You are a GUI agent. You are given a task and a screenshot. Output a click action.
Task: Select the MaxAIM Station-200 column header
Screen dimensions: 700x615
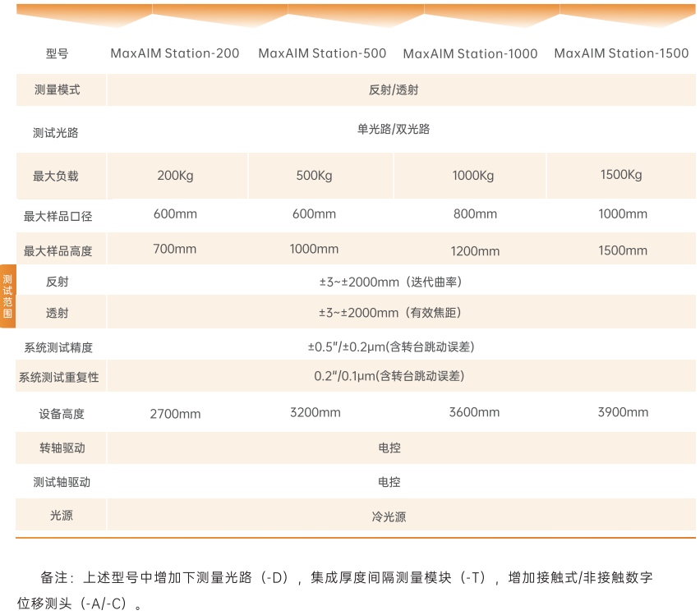pos(175,53)
